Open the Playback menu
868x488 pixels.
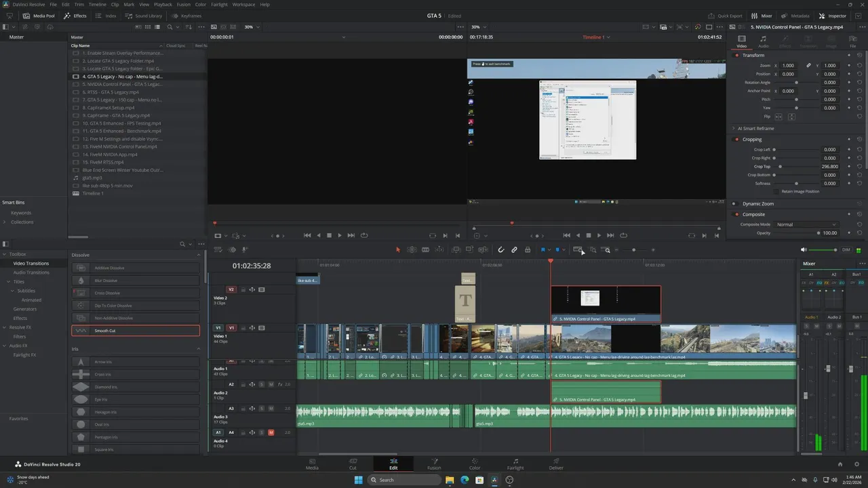coord(163,4)
